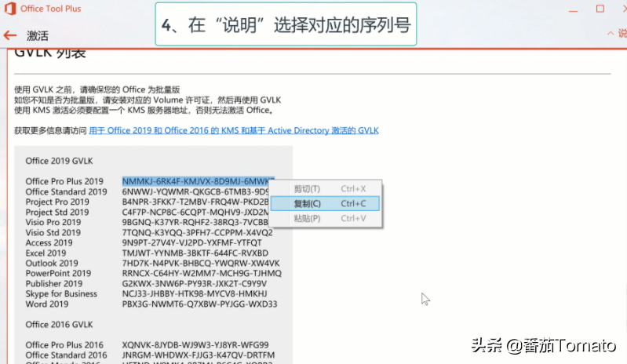627x364 pixels.
Task: Click the Visio Pro 2019 label
Action: click(x=53, y=222)
